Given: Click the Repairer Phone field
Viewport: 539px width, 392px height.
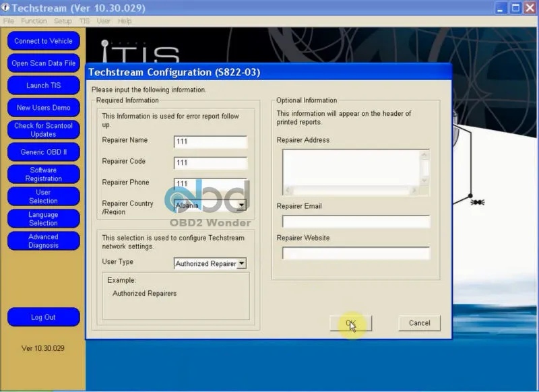Looking at the screenshot, I should click(x=210, y=183).
